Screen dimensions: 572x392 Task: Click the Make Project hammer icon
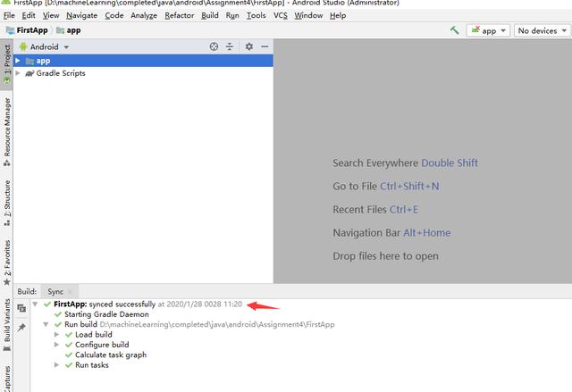pos(454,30)
